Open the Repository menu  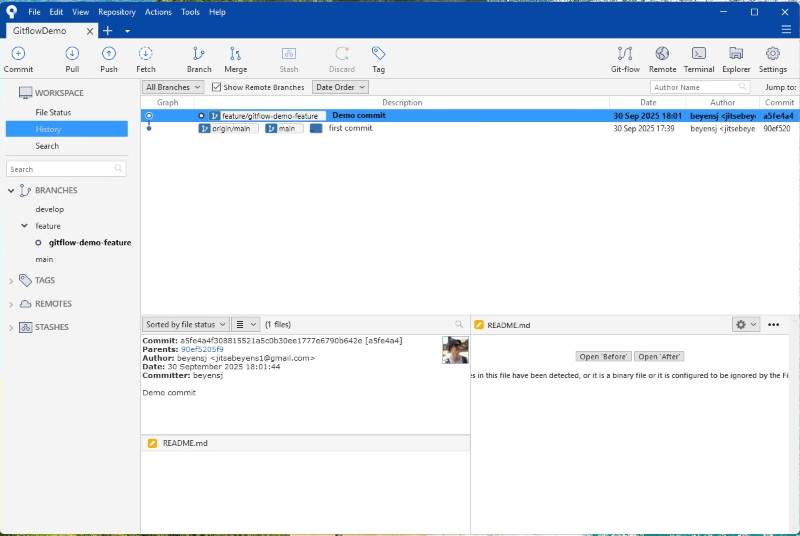pos(116,12)
